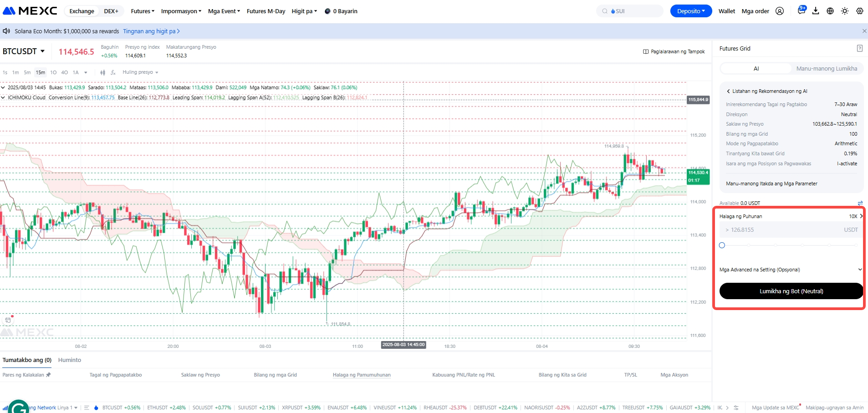The image size is (868, 413).
Task: Select the 1A timeframe
Action: (76, 72)
